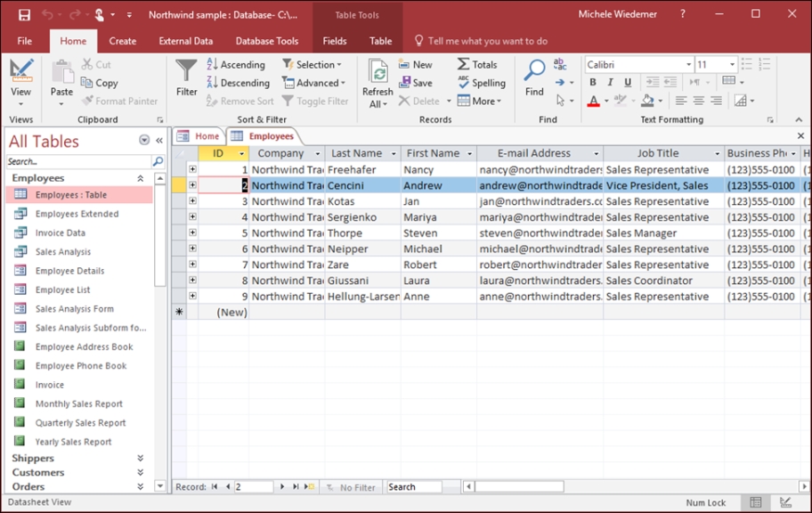
Task: Apply Bold formatting
Action: coord(593,82)
